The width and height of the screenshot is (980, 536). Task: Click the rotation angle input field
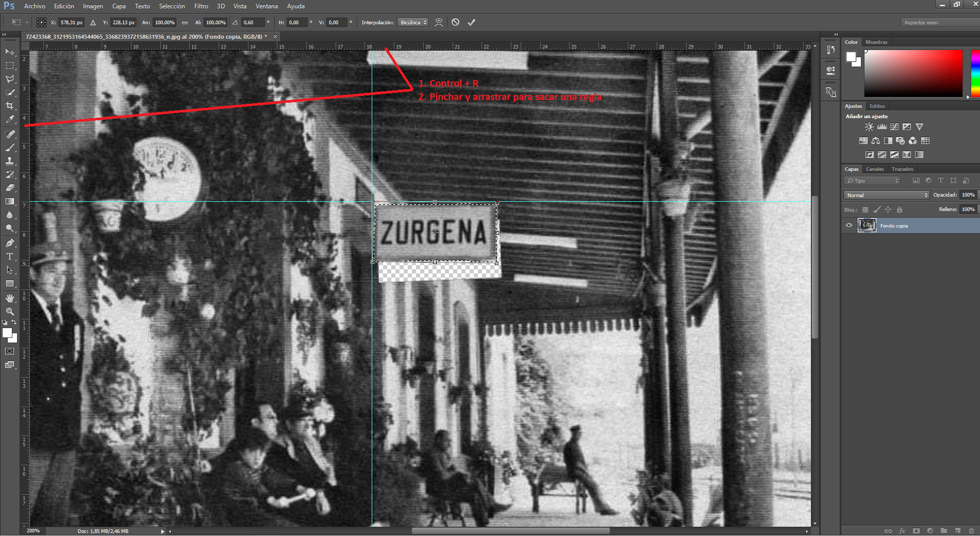click(x=253, y=23)
